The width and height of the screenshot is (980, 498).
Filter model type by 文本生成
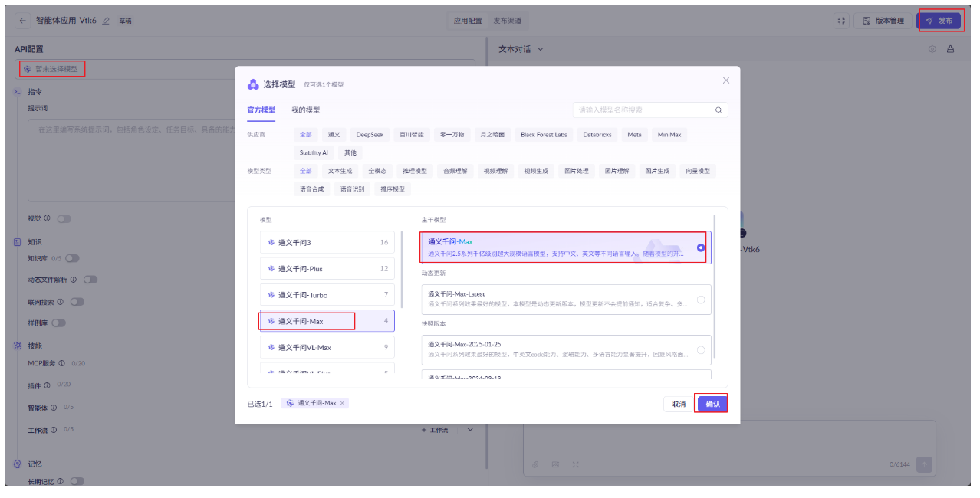[340, 171]
